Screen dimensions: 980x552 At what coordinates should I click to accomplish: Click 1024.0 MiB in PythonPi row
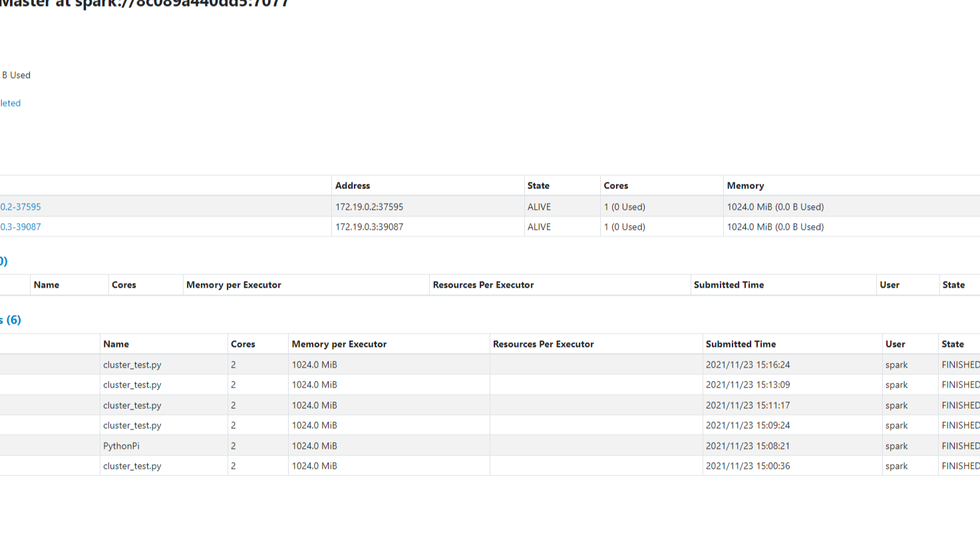coord(314,446)
